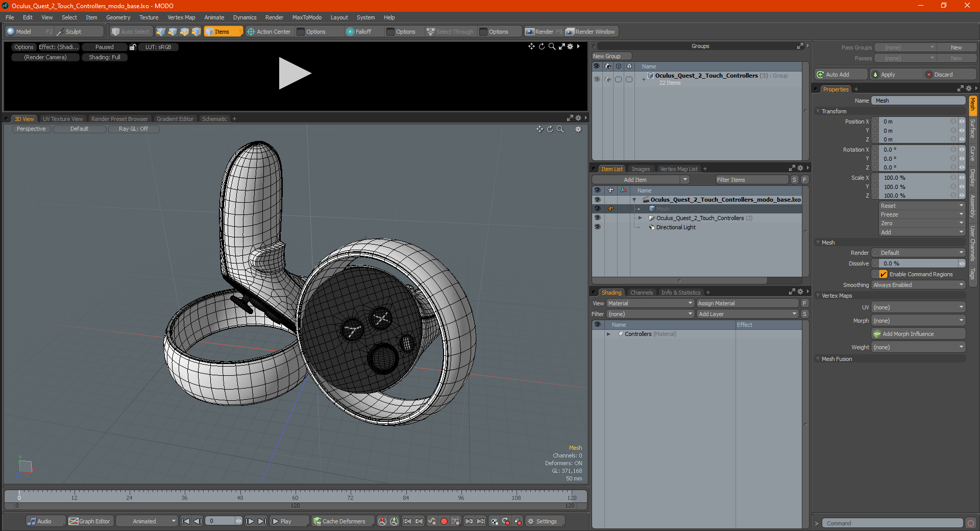The height and width of the screenshot is (531, 980).
Task: Select Edges selection mode icon
Action: coord(173,32)
